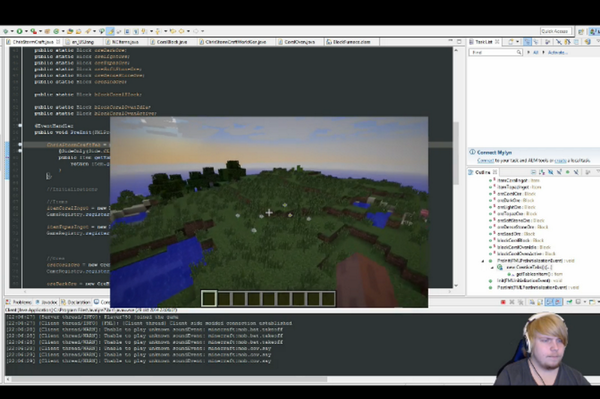
Task: Toggle Hide Static Members in Outline toolbar
Action: [559, 172]
